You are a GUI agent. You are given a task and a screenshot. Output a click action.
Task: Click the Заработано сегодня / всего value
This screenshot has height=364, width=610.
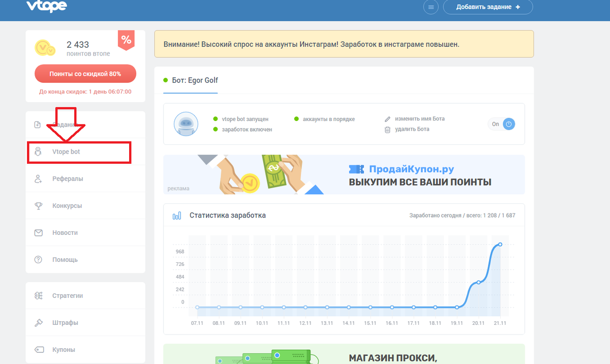(463, 216)
